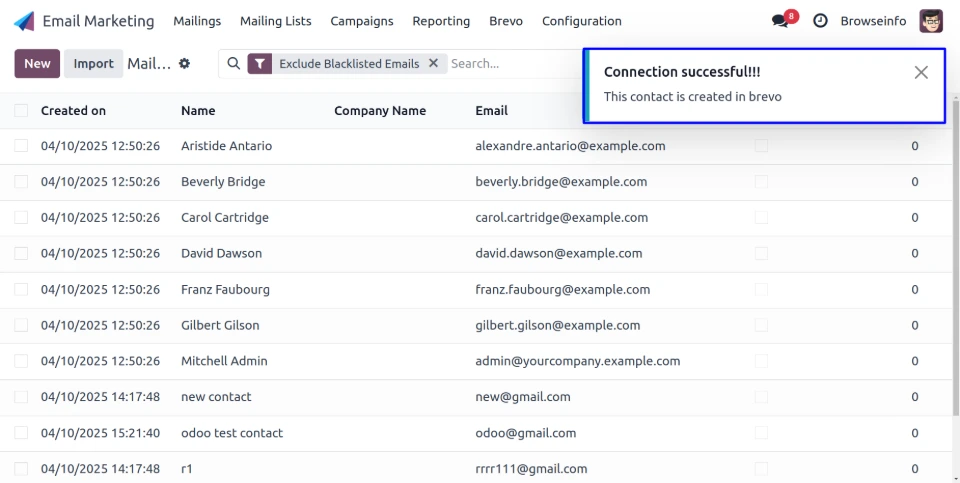Focus the Search input field
Image resolution: width=960 pixels, height=483 pixels.
pos(510,64)
